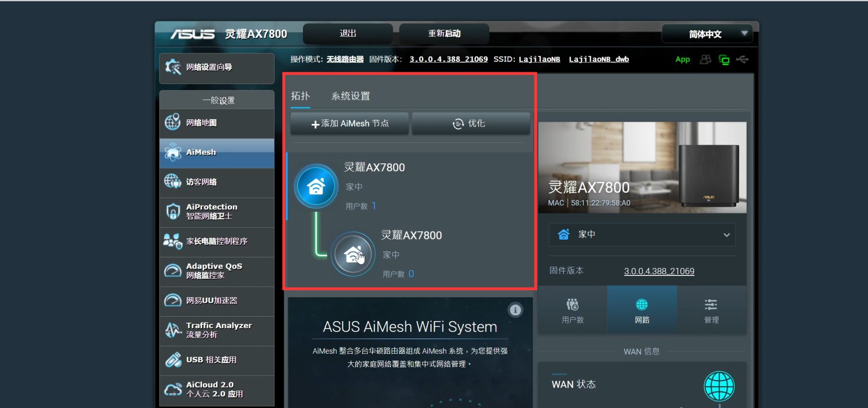The image size is (868, 408).
Task: Click MAC address 58:11:22:79:58:A0 text
Action: 600,203
